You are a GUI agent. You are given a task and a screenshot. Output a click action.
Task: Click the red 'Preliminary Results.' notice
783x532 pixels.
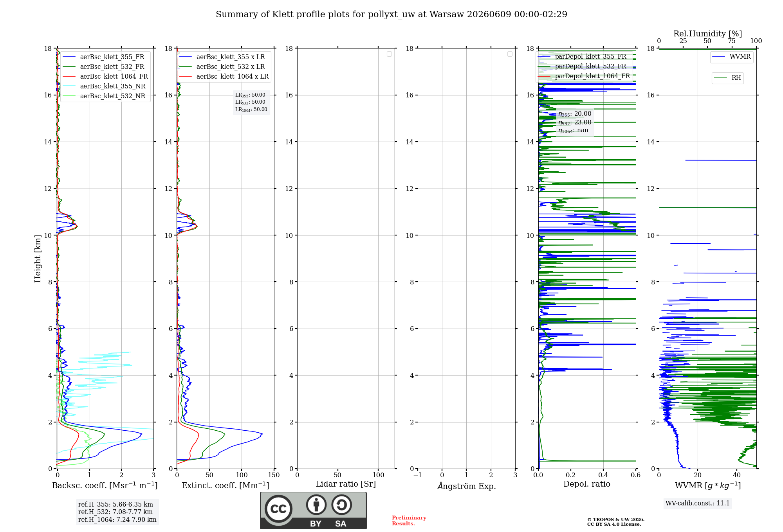pyautogui.click(x=409, y=521)
